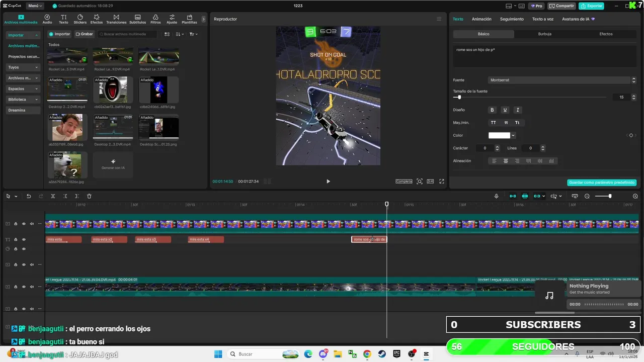Viewport: 644px width, 362px height.
Task: Toggle visibility of the text track
Action: [24, 239]
